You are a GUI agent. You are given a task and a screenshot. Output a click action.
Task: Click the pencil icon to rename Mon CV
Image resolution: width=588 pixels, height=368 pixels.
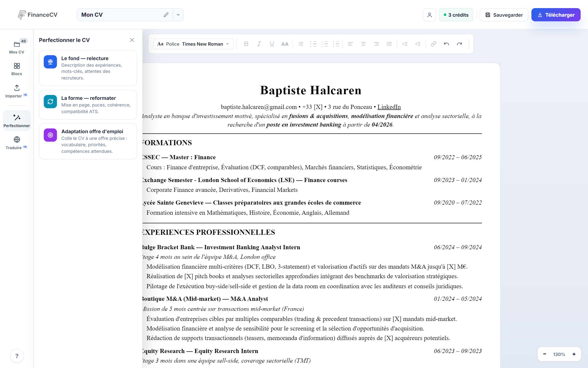click(x=166, y=15)
